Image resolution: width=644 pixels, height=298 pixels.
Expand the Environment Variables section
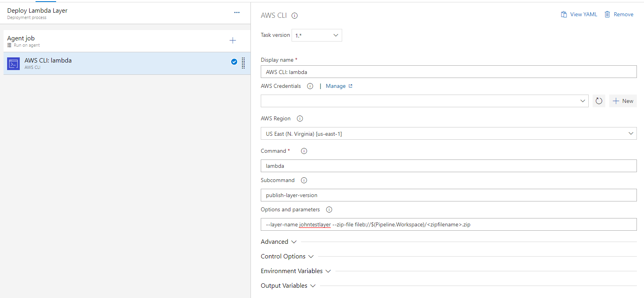[296, 271]
